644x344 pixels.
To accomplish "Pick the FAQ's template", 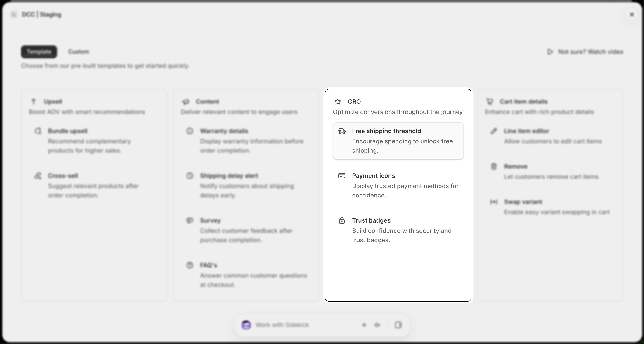I will 246,275.
